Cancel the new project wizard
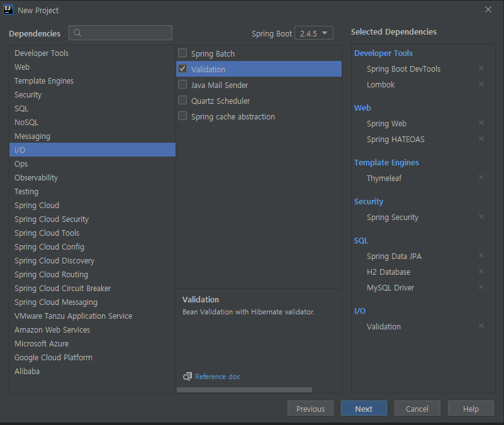The height and width of the screenshot is (425, 504). tap(417, 408)
